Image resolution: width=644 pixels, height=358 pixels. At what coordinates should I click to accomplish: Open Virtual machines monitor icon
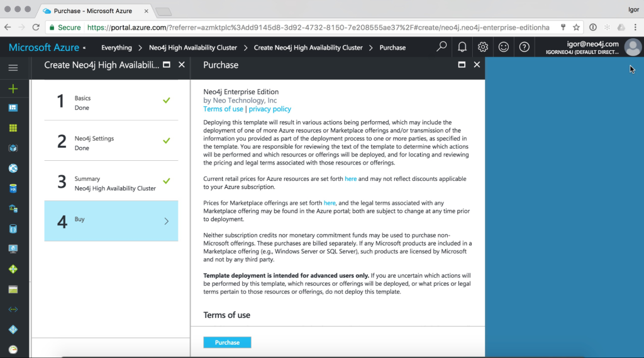(13, 249)
